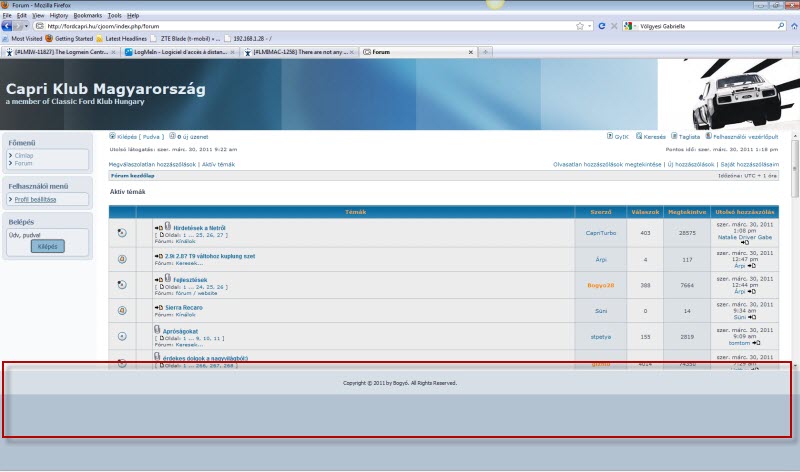Viewport: 800px width, 472px height.
Task: Open the Tools menu in Firefox
Action: tap(114, 16)
